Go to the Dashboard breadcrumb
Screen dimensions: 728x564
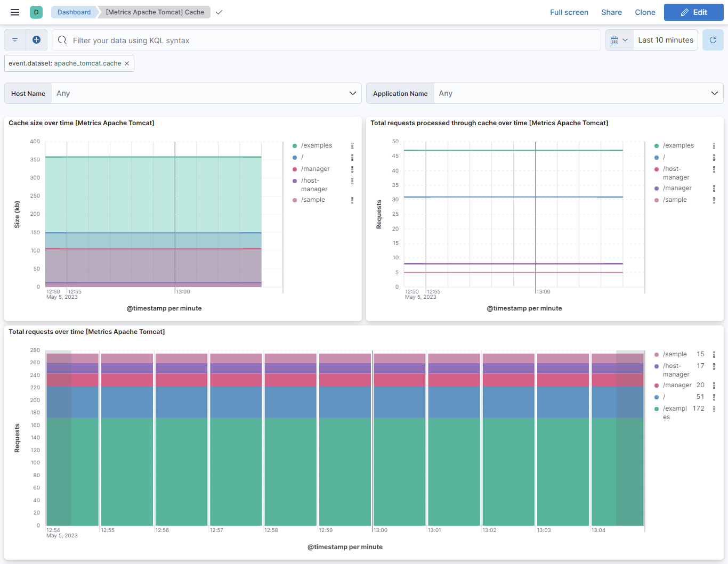[x=74, y=12]
